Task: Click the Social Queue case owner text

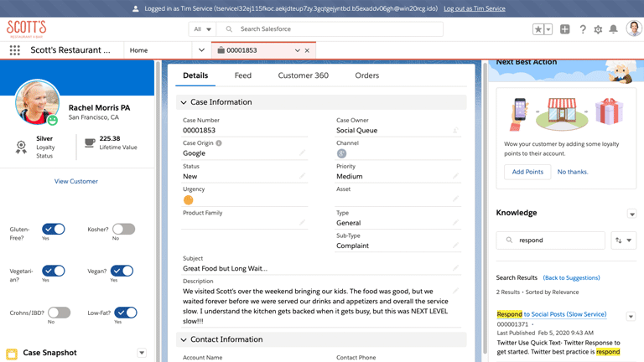Action: [356, 130]
